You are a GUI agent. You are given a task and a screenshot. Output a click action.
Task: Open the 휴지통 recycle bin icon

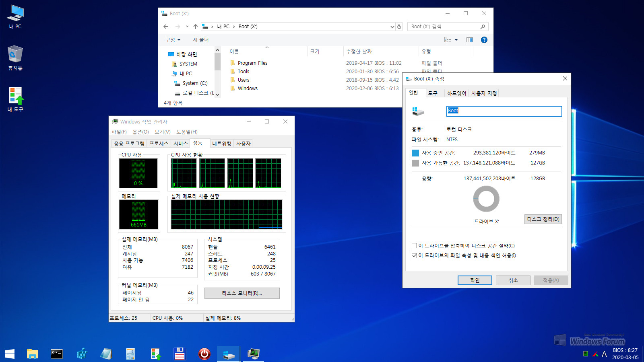click(15, 58)
